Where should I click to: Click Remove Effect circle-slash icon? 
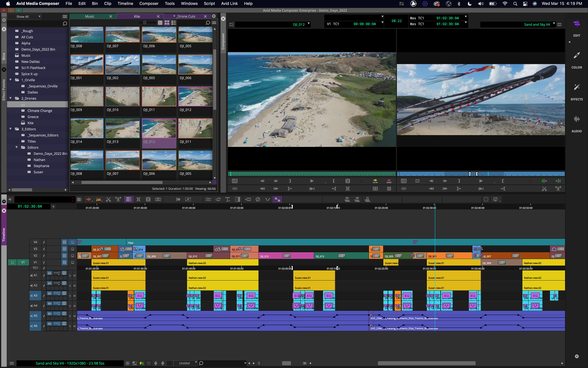click(258, 200)
